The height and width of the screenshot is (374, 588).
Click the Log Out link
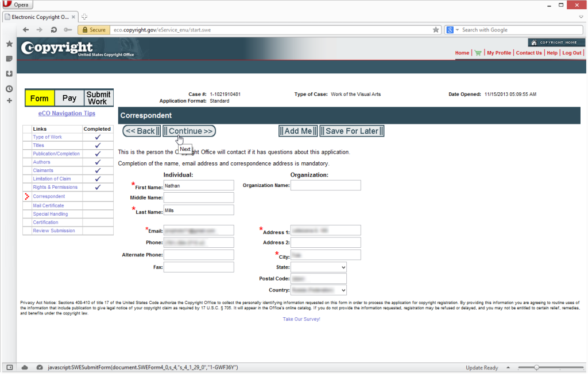tap(571, 53)
